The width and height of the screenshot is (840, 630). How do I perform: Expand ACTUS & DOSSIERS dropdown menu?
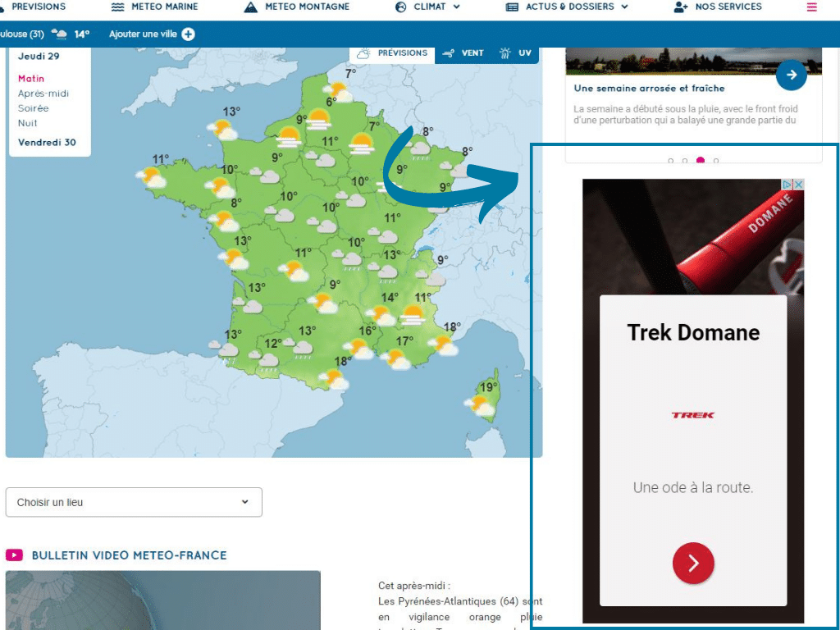pos(567,7)
